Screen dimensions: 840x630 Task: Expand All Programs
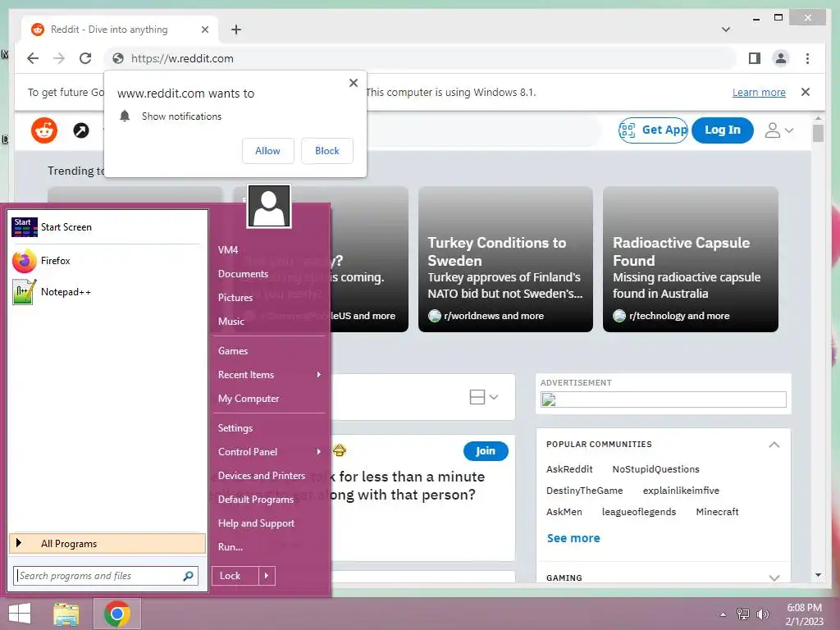[107, 544]
